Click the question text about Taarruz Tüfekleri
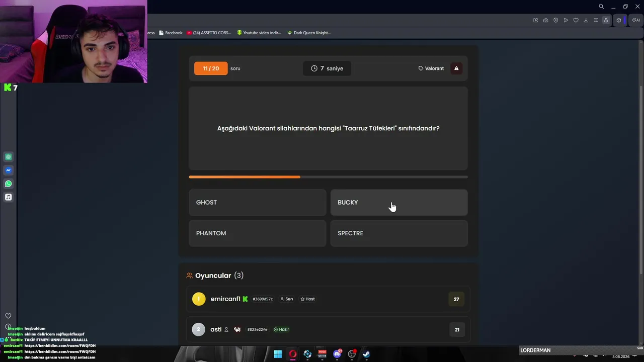Screen dimensions: 644x362 pos(328,128)
